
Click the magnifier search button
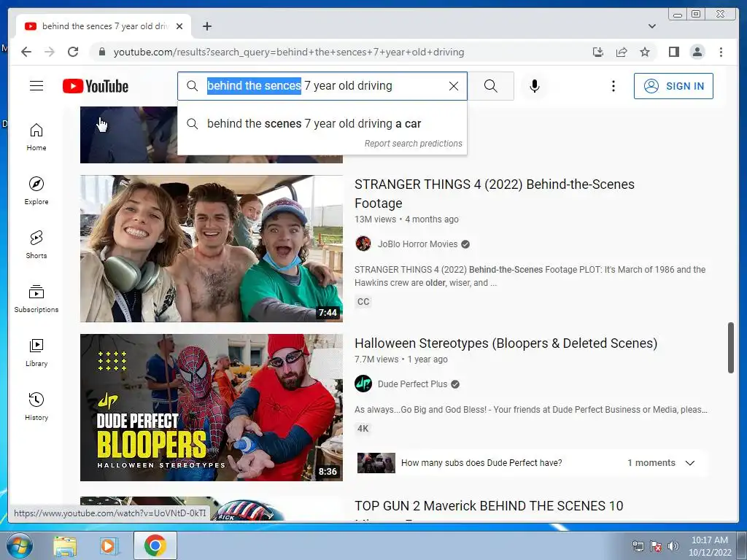coord(491,86)
